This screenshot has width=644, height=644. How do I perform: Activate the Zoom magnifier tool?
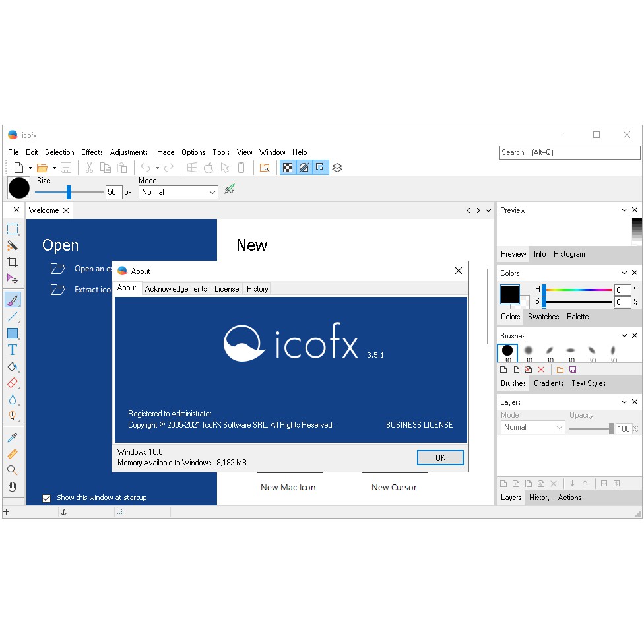(13, 470)
